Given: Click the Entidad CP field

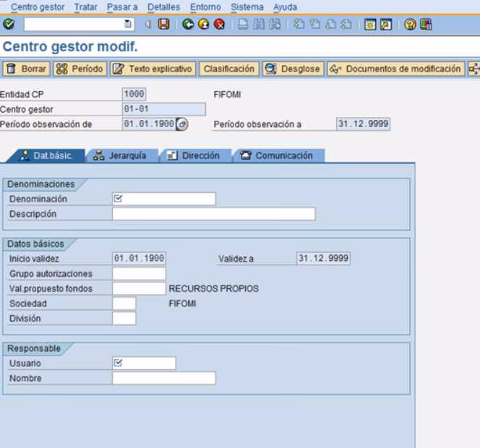Looking at the screenshot, I should [x=134, y=94].
